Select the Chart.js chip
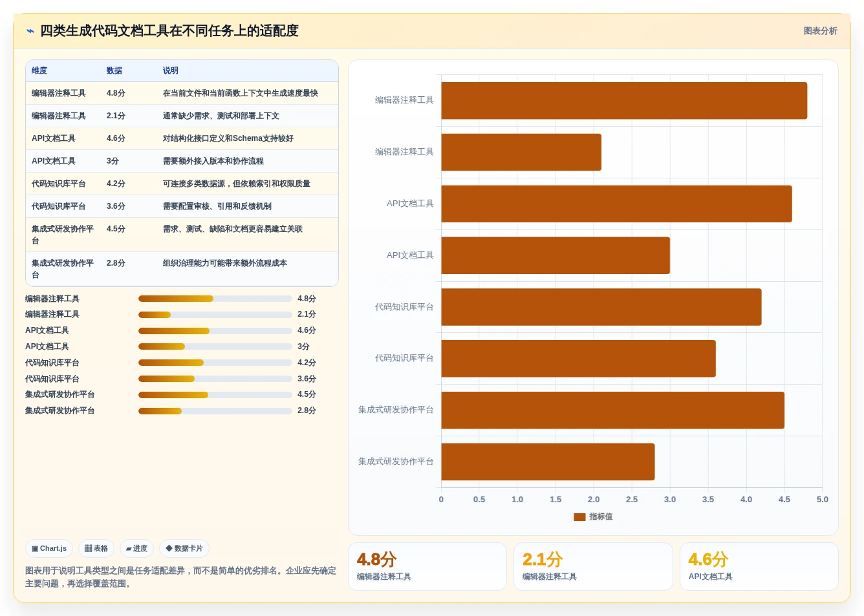This screenshot has width=864, height=616. [x=49, y=548]
